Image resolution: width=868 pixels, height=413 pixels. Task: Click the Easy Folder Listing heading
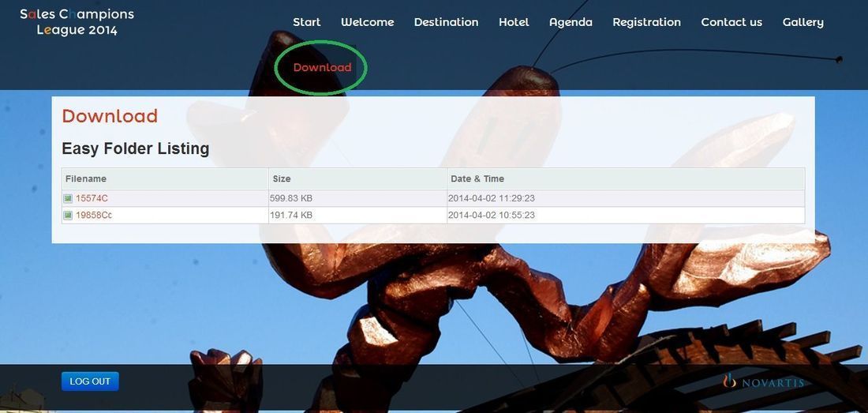point(136,149)
